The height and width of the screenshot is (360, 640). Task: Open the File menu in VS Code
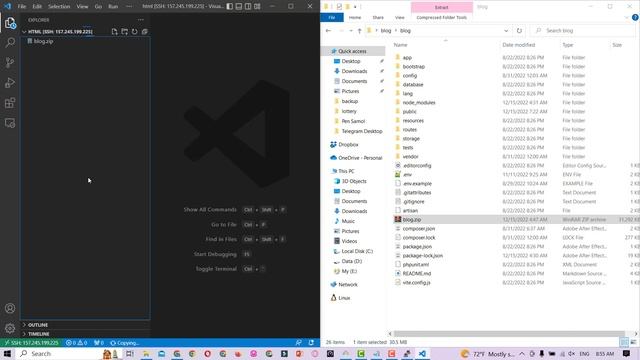pos(22,7)
